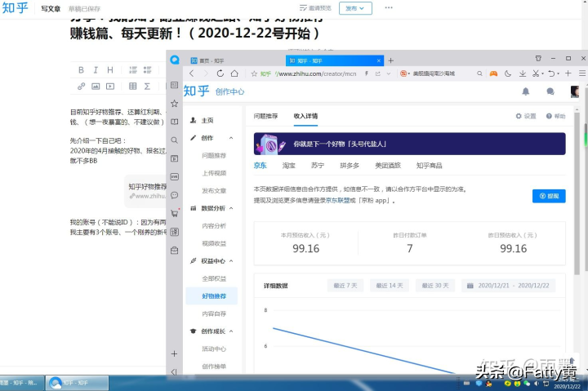Click the blue 提现 withdraw button

[549, 196]
